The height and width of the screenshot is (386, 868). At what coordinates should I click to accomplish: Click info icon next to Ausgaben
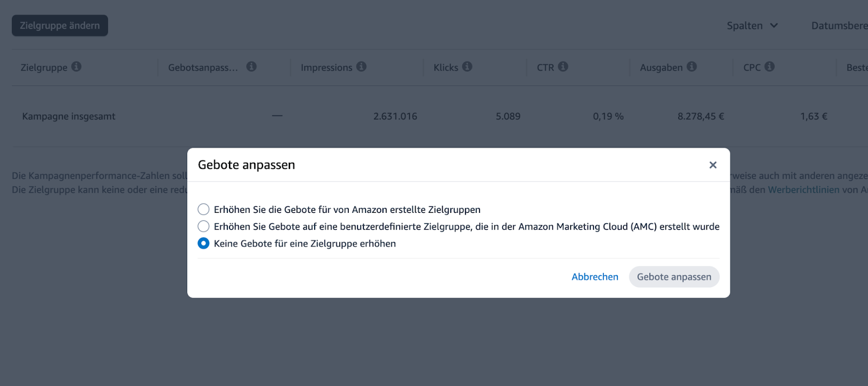tap(692, 67)
